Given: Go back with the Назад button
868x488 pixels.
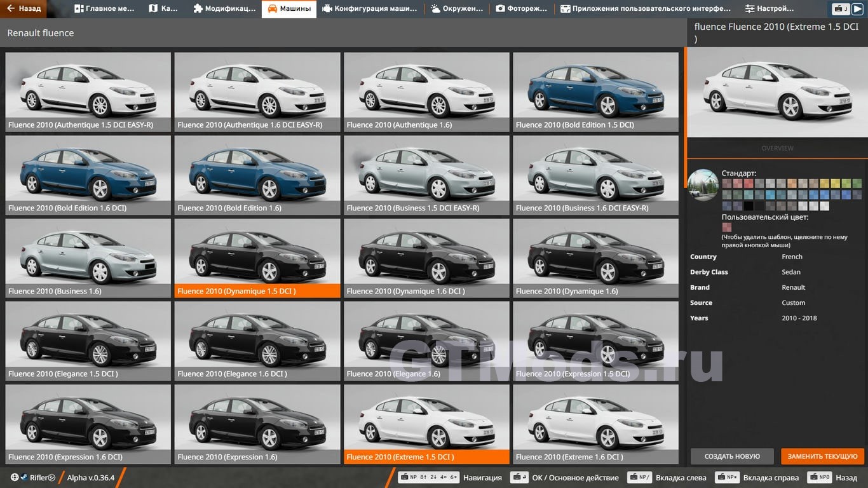Looking at the screenshot, I should point(24,9).
